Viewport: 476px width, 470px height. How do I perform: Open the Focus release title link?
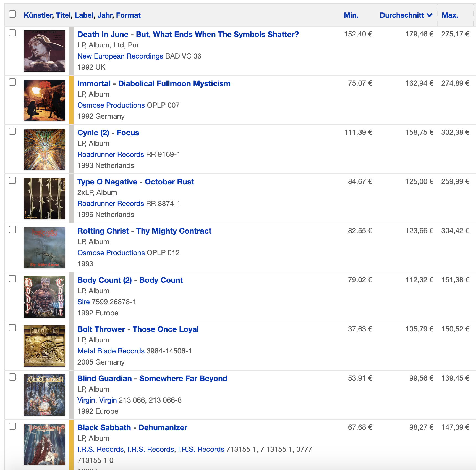[x=128, y=133]
